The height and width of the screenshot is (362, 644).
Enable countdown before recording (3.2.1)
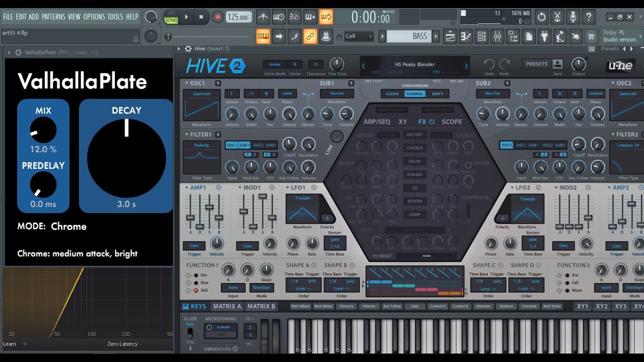(295, 17)
